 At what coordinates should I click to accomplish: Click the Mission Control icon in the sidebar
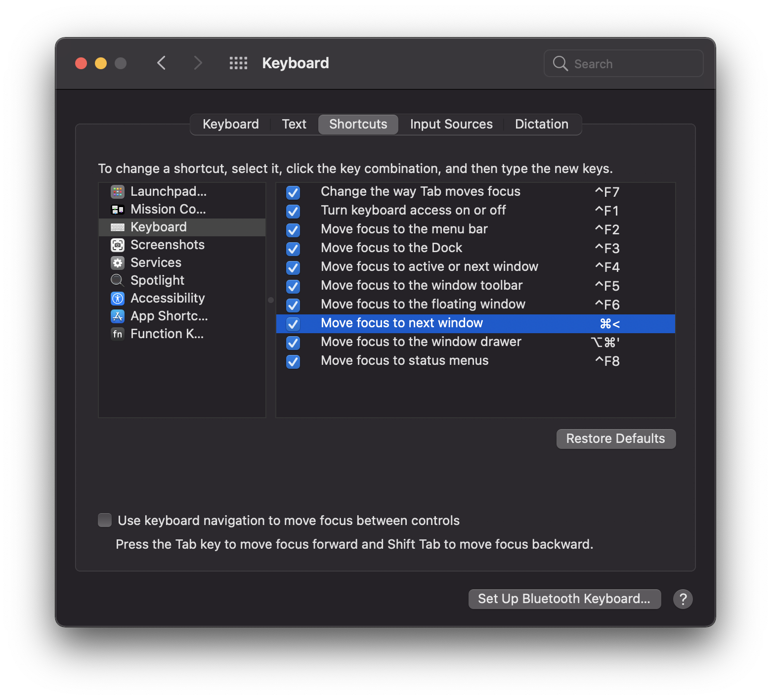click(118, 210)
